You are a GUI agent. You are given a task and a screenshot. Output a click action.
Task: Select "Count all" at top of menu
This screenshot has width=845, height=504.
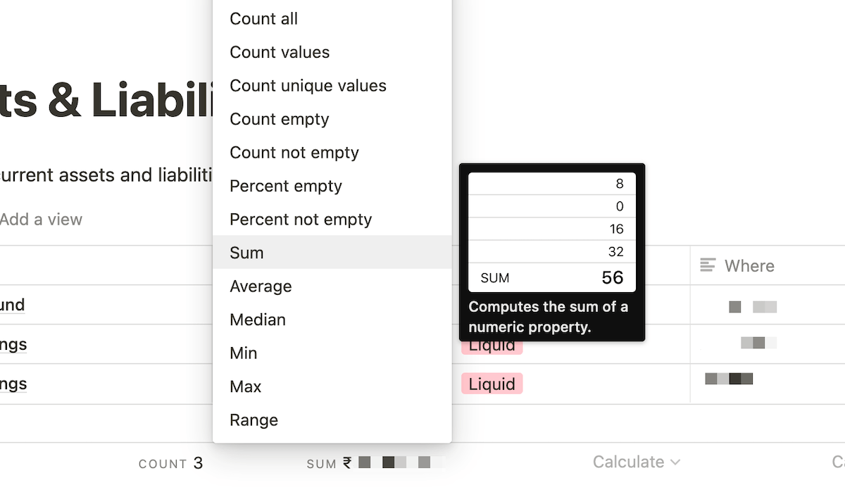(263, 18)
